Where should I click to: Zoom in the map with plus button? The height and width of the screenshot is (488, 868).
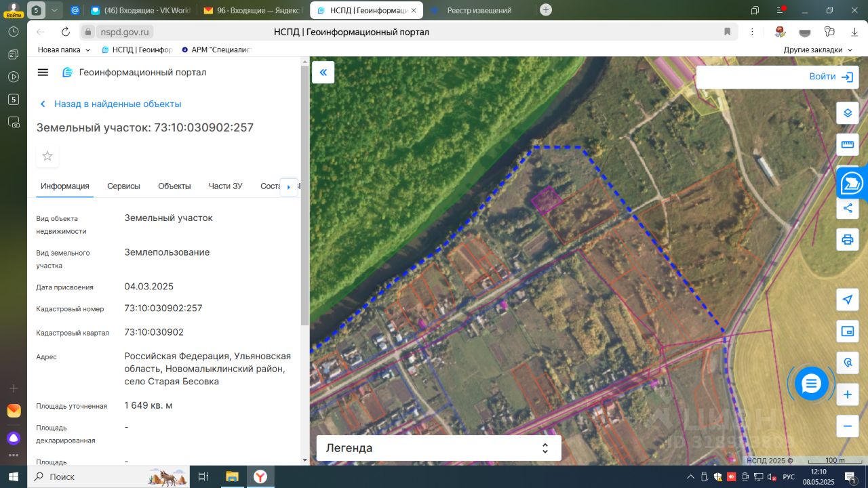(x=848, y=394)
